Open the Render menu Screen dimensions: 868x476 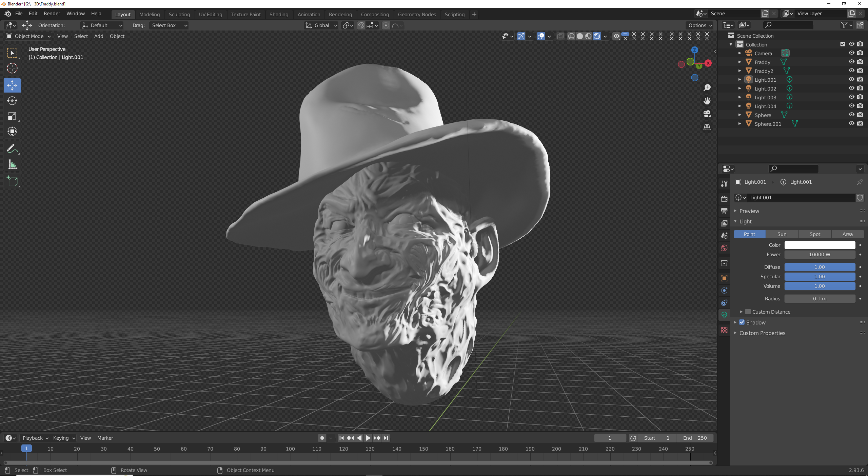(52, 14)
